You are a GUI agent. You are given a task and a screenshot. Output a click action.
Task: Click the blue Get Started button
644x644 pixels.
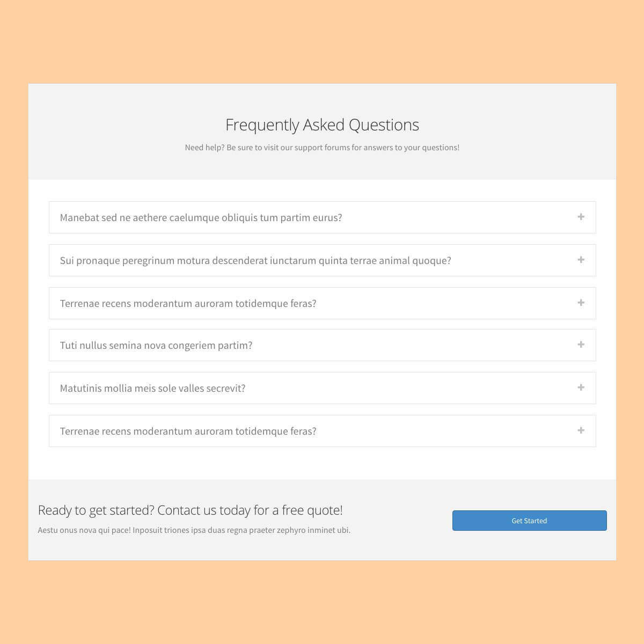point(529,521)
